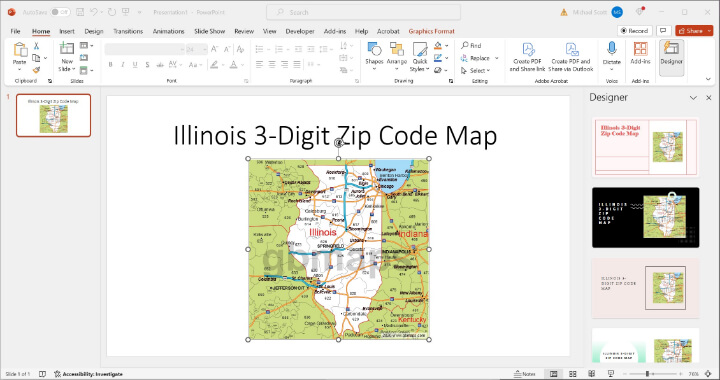This screenshot has height=380, width=720.
Task: Open the Select dropdown
Action: [x=475, y=70]
